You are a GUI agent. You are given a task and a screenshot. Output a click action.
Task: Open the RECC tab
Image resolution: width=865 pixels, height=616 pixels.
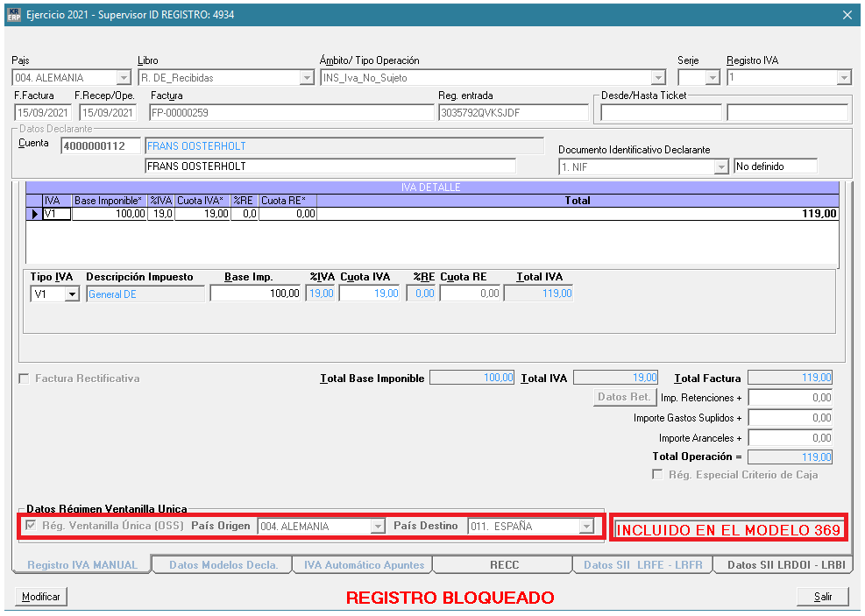click(x=504, y=564)
